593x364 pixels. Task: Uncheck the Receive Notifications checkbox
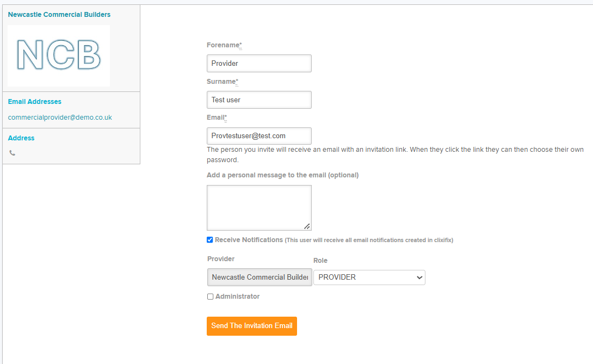pyautogui.click(x=210, y=240)
